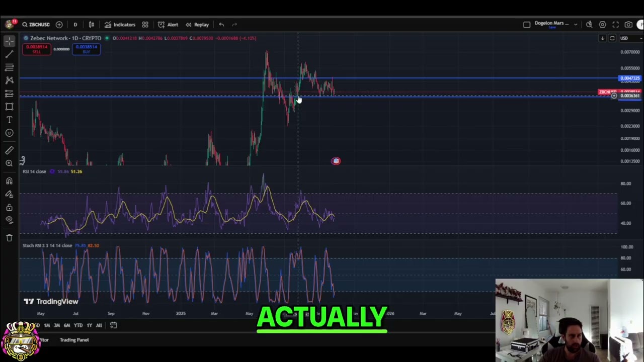Set the chart range to All
The width and height of the screenshot is (644, 362).
click(x=99, y=325)
